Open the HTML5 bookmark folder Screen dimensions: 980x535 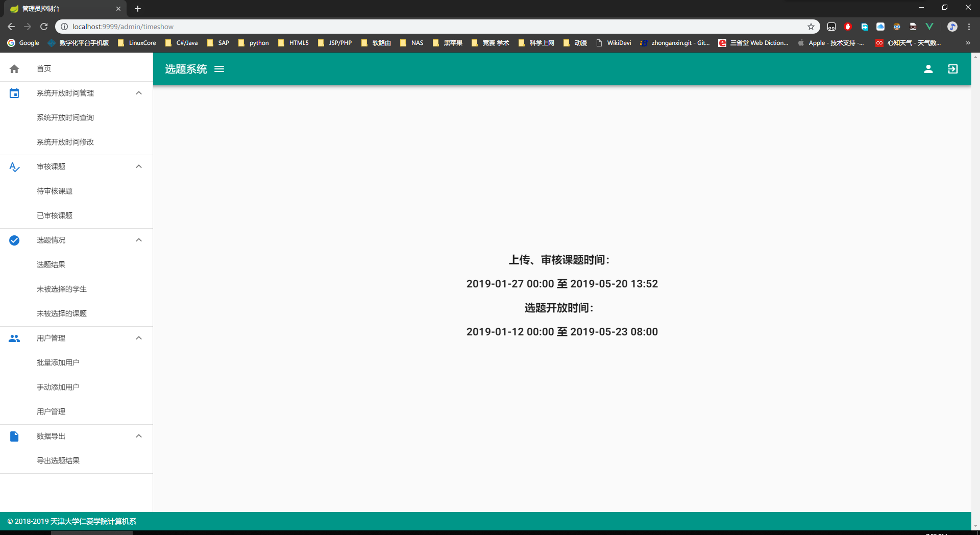293,43
